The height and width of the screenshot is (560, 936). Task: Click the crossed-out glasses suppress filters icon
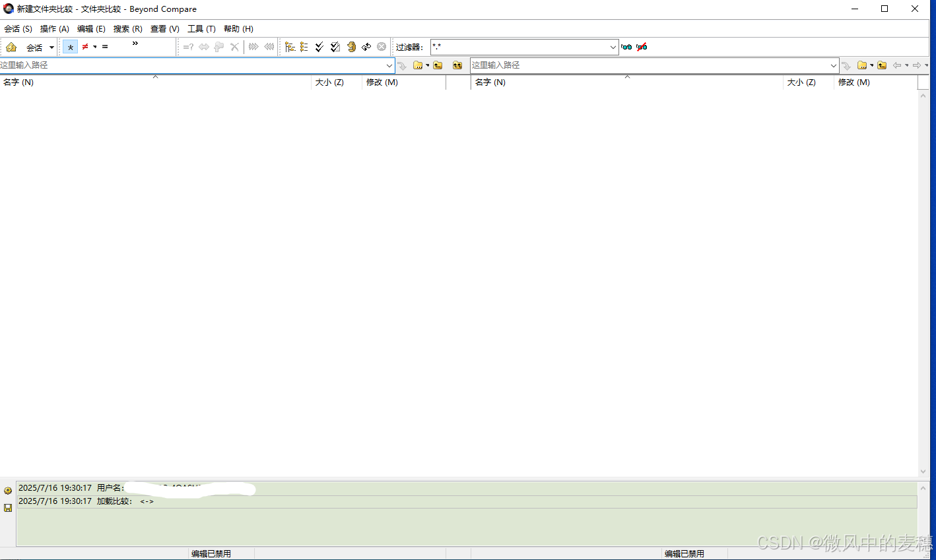pyautogui.click(x=642, y=47)
